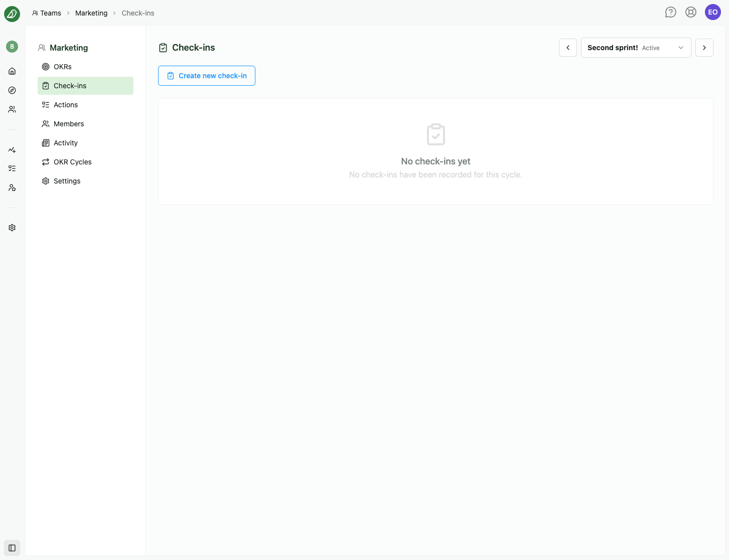The height and width of the screenshot is (560, 729).
Task: Click the Teams breadcrumb link
Action: (x=47, y=13)
